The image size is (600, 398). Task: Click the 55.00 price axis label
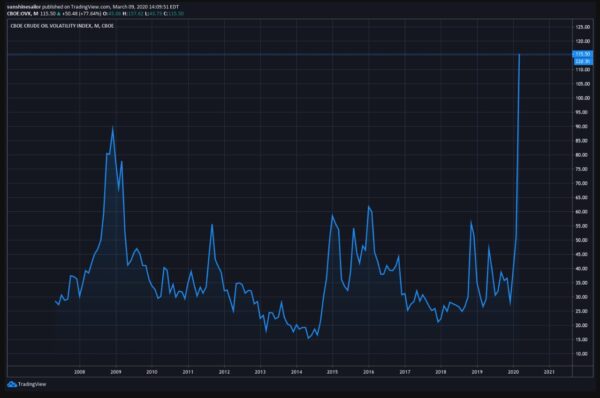click(x=582, y=226)
